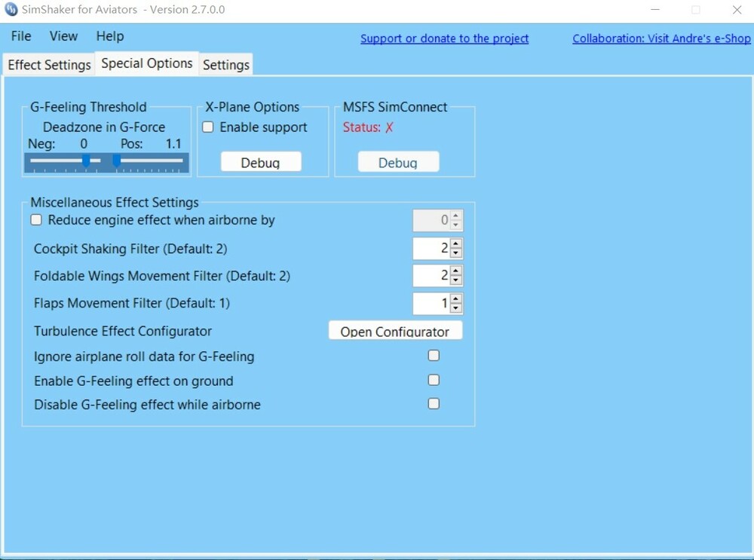Viewport: 754px width, 560px height.
Task: Open the File menu
Action: (x=21, y=36)
